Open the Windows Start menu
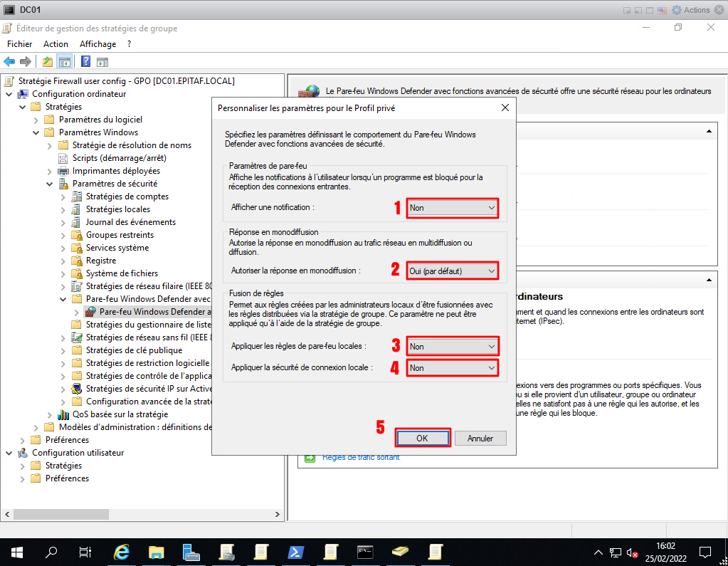Viewport: 728px width, 566px height. point(16,552)
